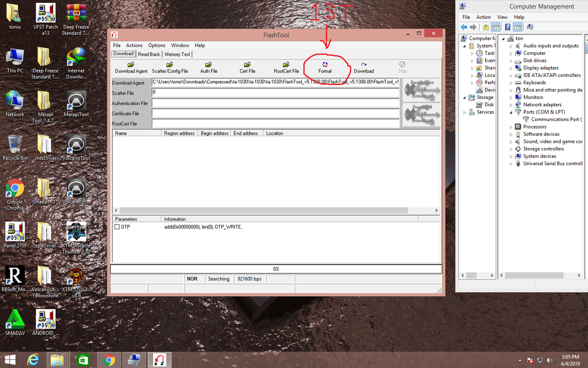This screenshot has height=368, width=588.
Task: Click the Scatter File path field
Action: coord(276,93)
